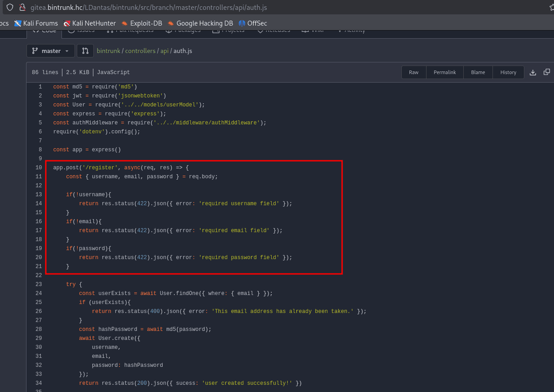Screen dimensions: 554x392
Task: Go to the bintrunk breadcrumb link
Action: (109, 51)
